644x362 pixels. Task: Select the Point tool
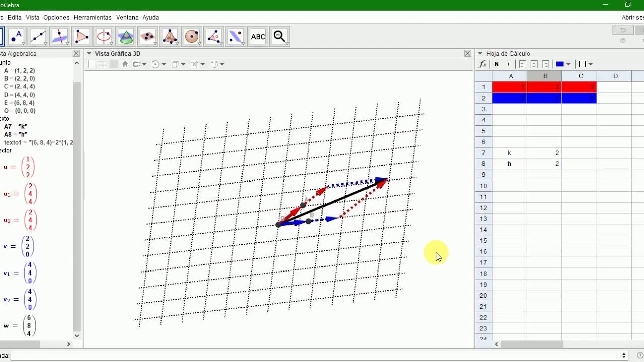[16, 37]
